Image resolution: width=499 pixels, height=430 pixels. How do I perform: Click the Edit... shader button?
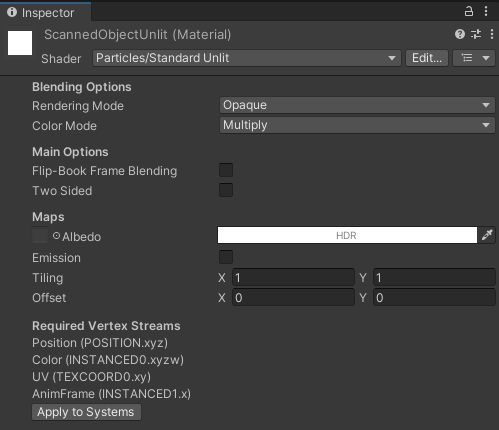coord(427,58)
